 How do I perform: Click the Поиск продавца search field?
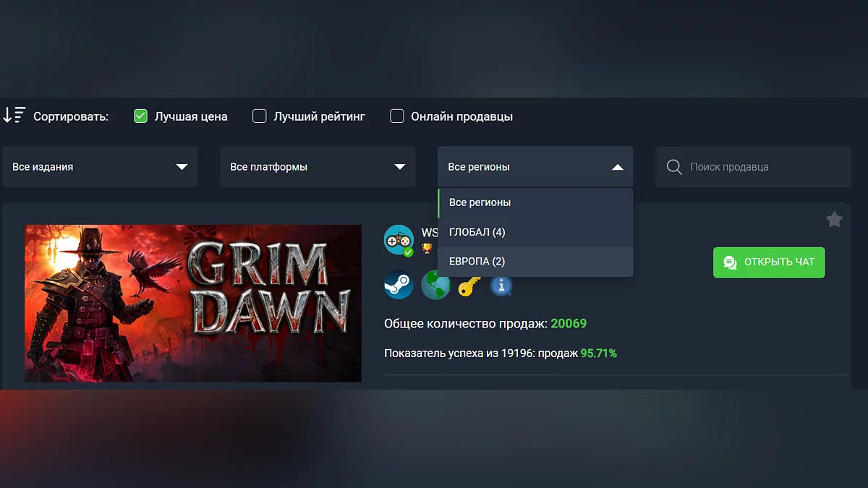click(753, 167)
